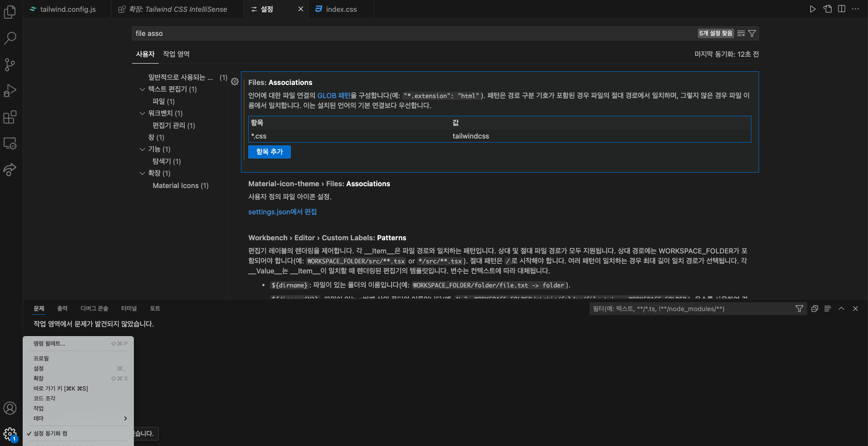Maximize the bottom panel with chevron-up icon
This screenshot has height=446, width=868.
click(x=841, y=309)
